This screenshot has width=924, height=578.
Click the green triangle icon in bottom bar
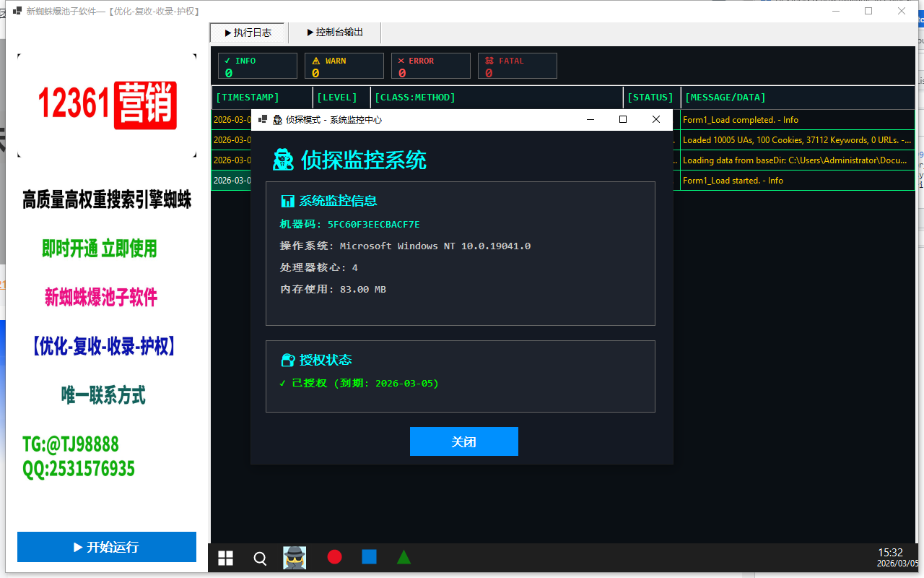pyautogui.click(x=404, y=557)
